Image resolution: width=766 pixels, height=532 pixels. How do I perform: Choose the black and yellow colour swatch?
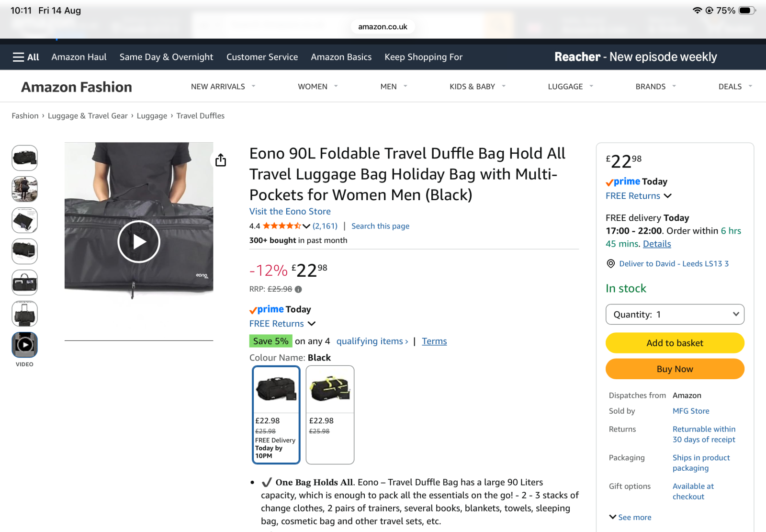point(330,415)
